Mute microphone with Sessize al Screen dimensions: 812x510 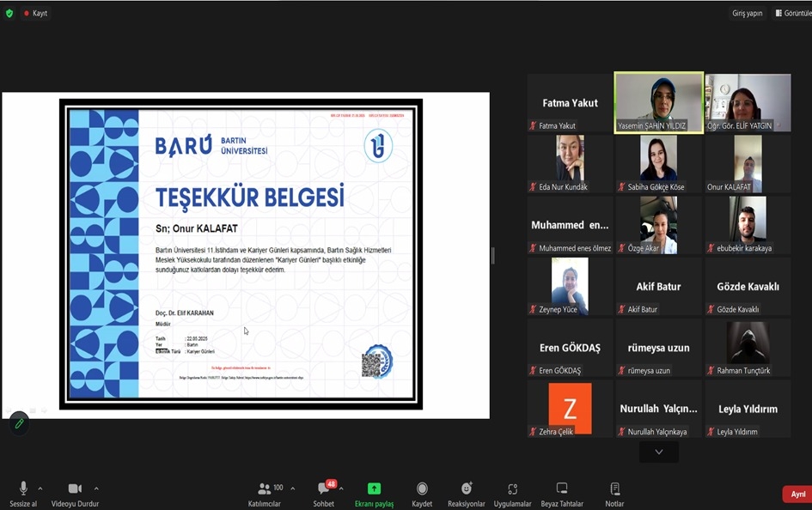(23, 495)
